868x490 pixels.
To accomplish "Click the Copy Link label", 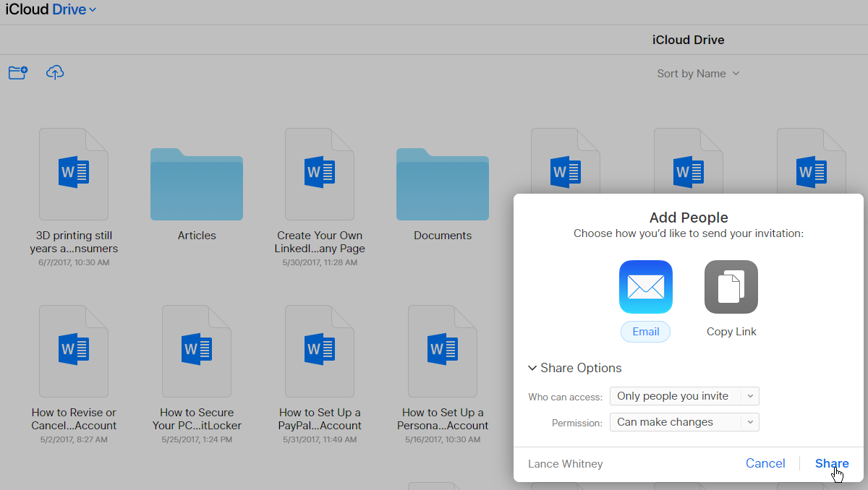I will (x=731, y=332).
